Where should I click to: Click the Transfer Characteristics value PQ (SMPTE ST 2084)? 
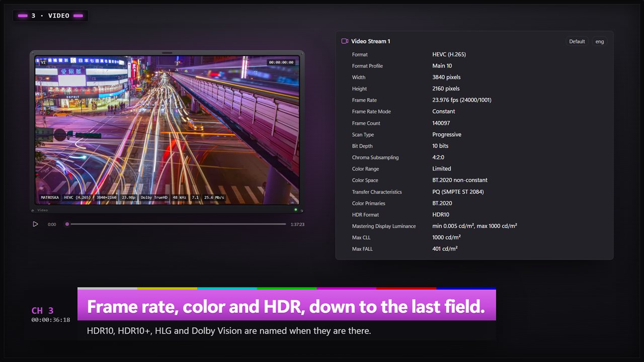458,192
